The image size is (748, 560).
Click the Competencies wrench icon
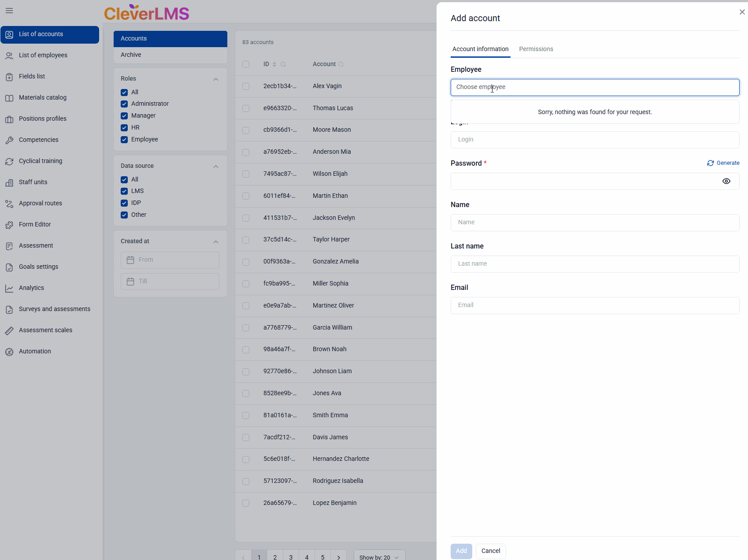pos(9,140)
